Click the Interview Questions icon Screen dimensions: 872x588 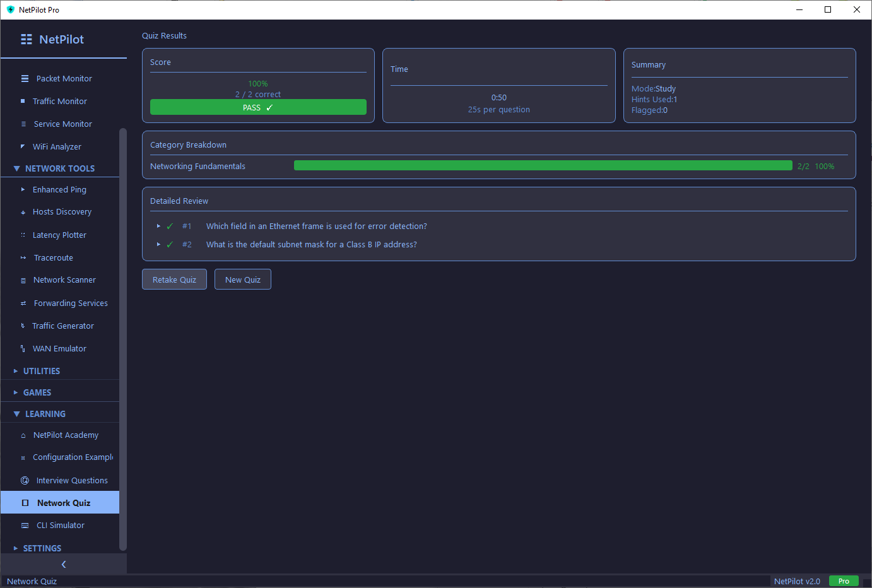(x=25, y=481)
